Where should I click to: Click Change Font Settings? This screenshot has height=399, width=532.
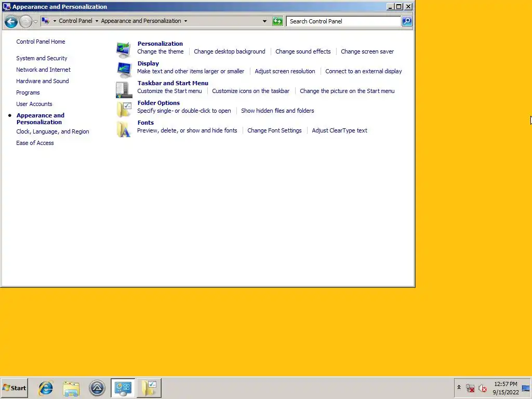(274, 130)
